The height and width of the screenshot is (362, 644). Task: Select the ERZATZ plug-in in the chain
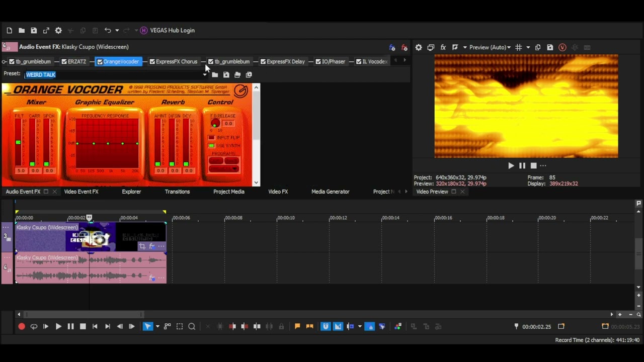point(77,62)
